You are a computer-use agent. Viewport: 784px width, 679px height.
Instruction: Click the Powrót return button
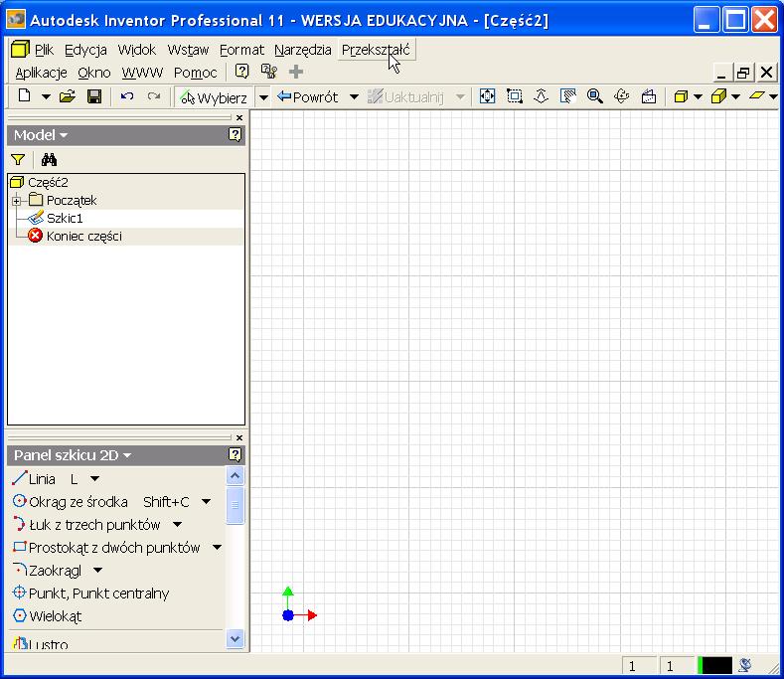click(x=308, y=96)
